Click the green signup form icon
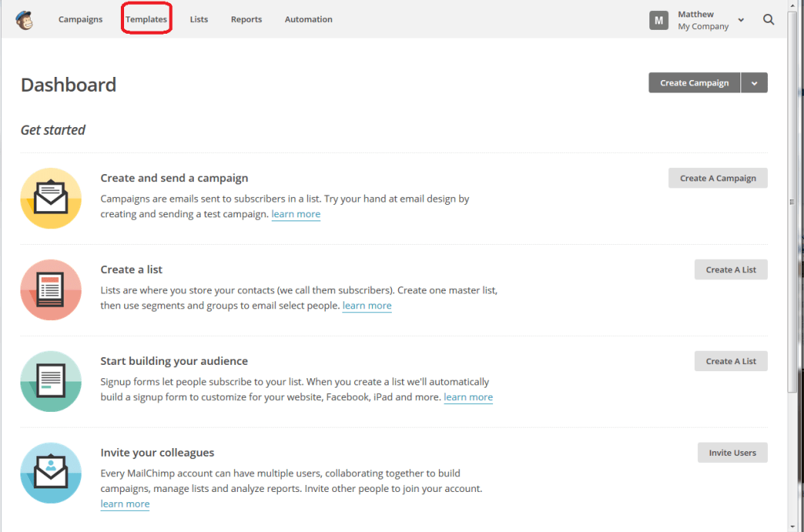The height and width of the screenshot is (532, 804). click(50, 381)
